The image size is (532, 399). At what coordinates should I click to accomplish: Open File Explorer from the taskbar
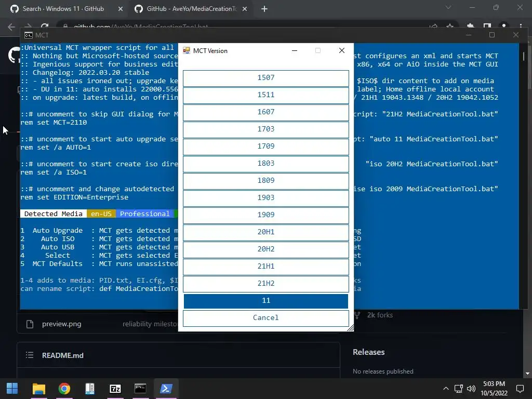click(38, 389)
